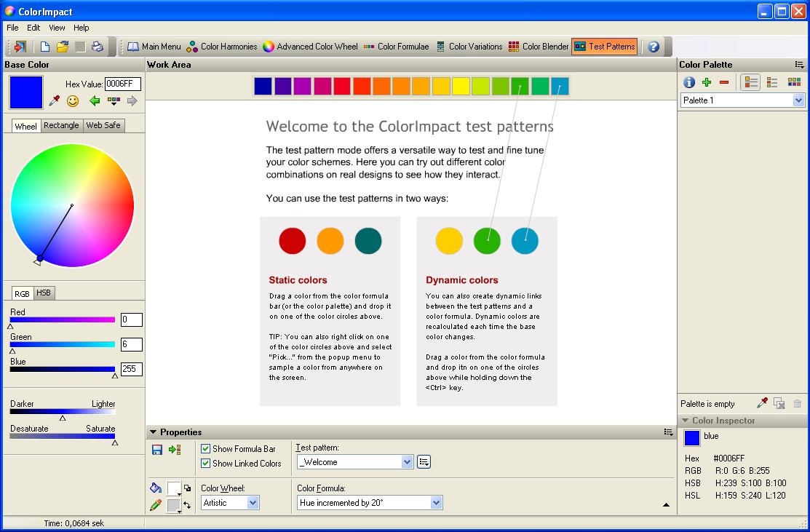Click the exit/import icon at toolbar start
810x532 pixels.
pos(20,47)
